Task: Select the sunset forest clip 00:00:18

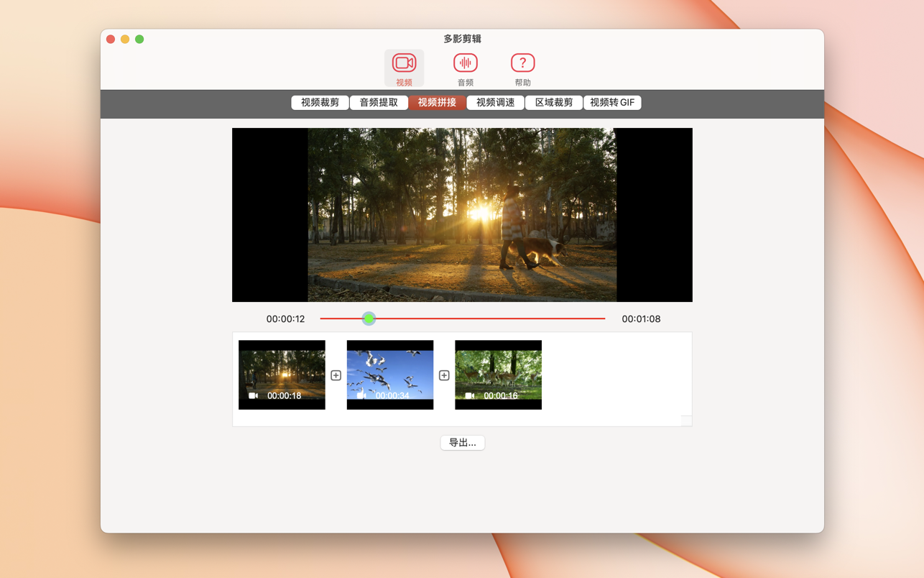Action: click(282, 375)
